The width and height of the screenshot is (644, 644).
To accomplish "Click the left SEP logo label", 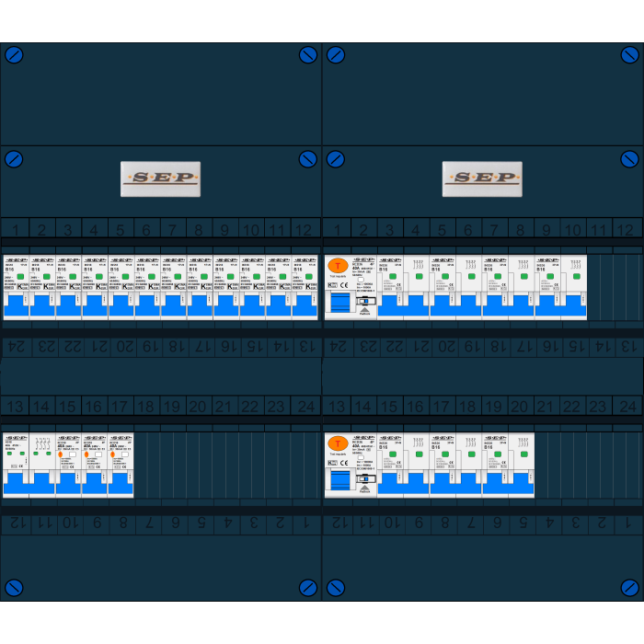I will pos(160,178).
